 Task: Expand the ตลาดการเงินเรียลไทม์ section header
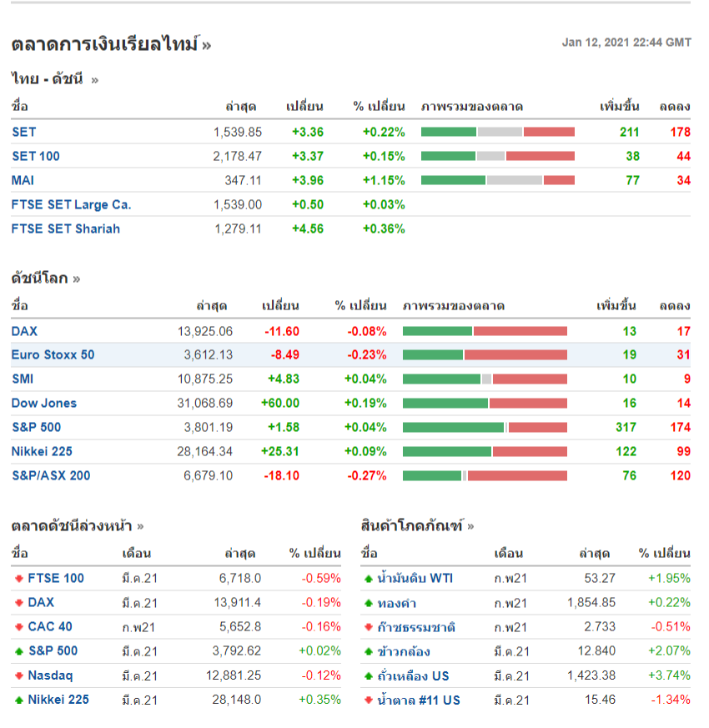111,44
